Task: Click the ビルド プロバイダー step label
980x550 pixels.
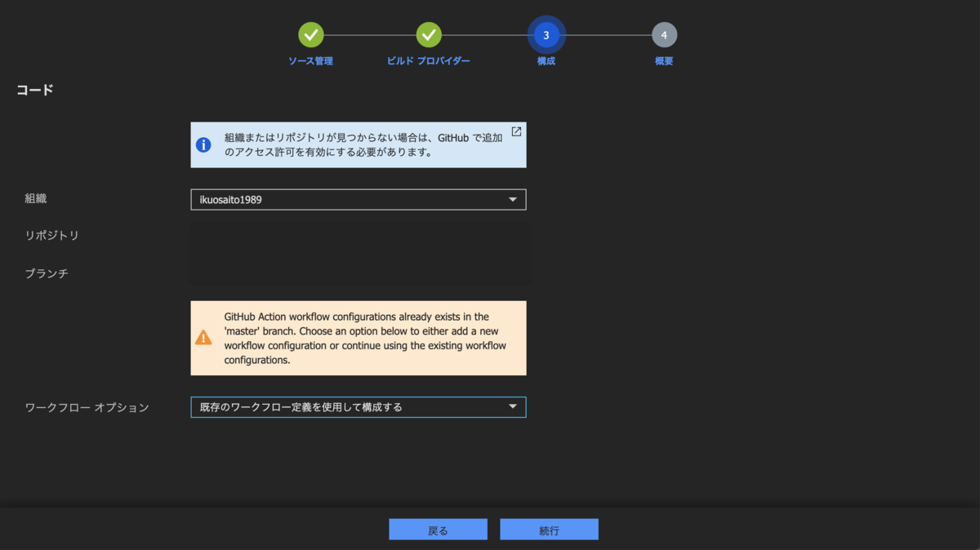Action: [x=429, y=61]
